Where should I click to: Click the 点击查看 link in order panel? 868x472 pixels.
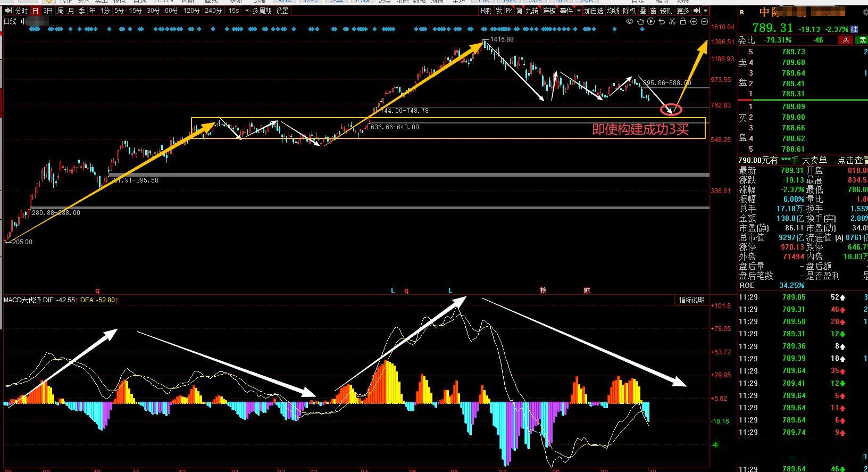coord(853,160)
